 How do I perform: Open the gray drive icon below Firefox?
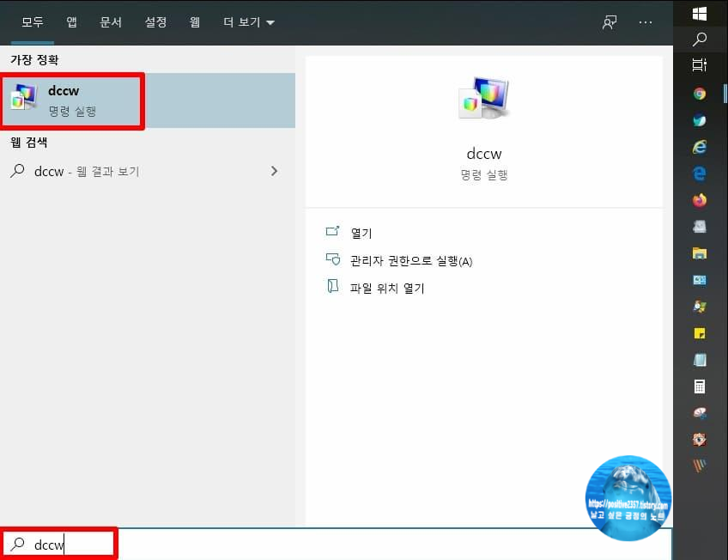(699, 226)
